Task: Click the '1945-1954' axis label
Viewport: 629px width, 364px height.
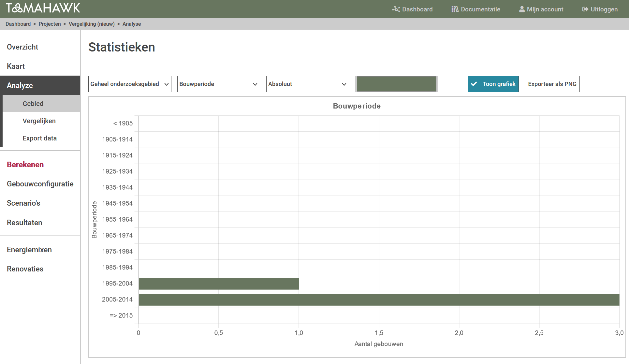Action: click(x=117, y=203)
